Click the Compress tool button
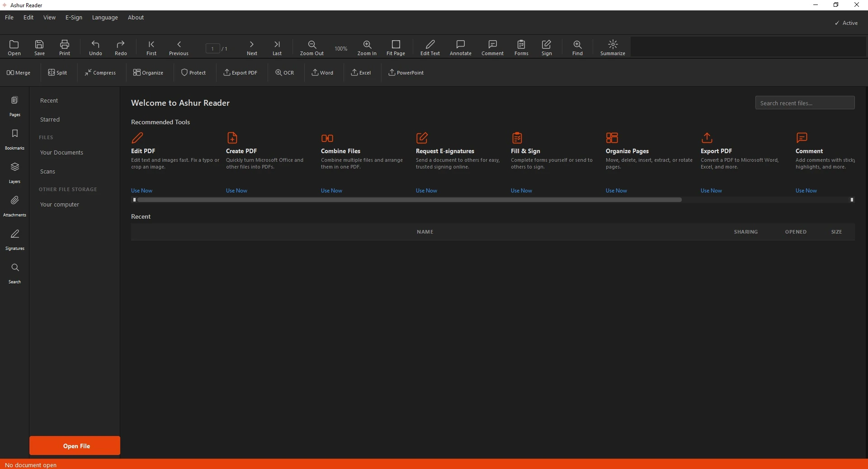The image size is (868, 469). point(100,73)
